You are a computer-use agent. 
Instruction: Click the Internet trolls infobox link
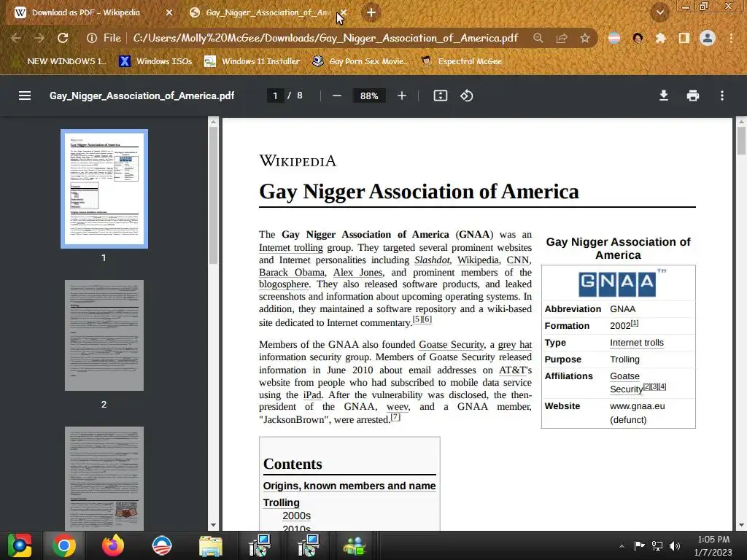636,343
